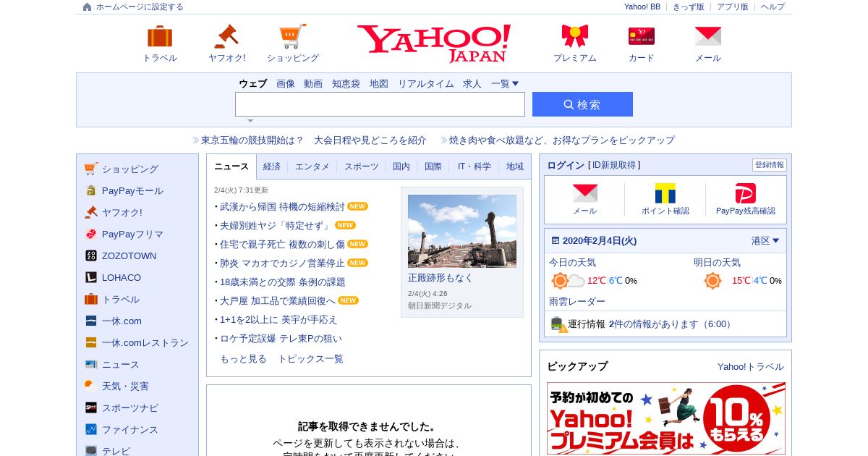Click the T-point ポイント確認 icon
The width and height of the screenshot is (868, 456).
pos(665,193)
